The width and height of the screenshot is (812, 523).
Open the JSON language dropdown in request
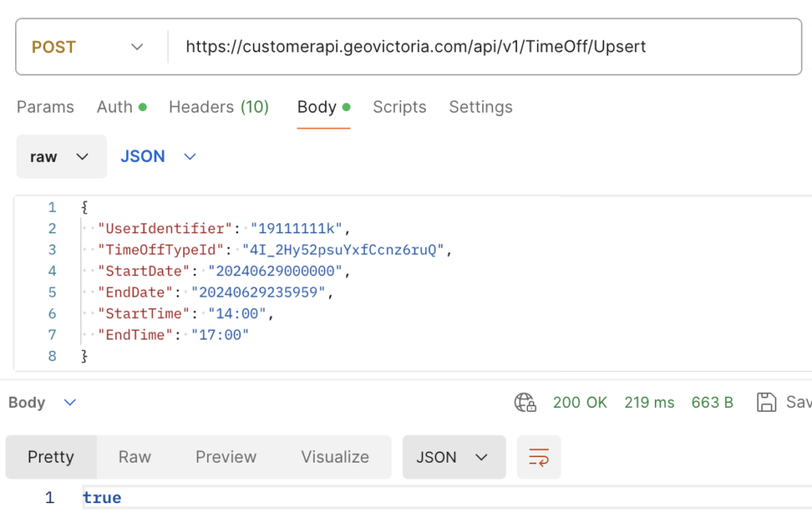[x=158, y=156]
